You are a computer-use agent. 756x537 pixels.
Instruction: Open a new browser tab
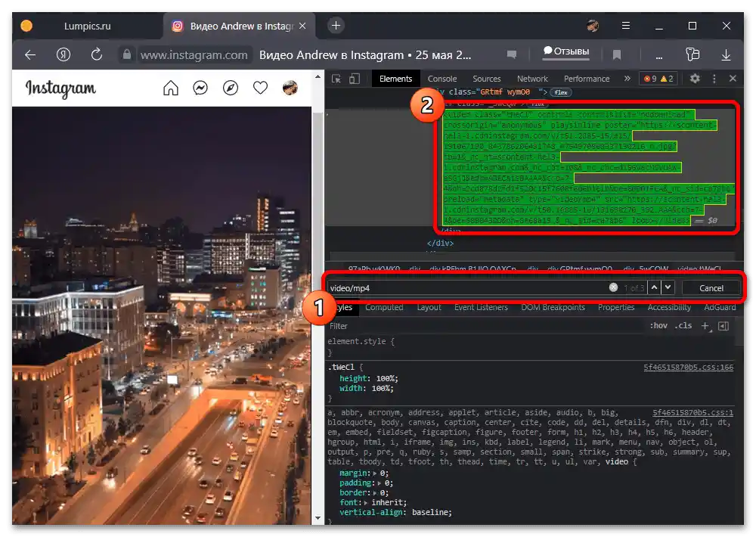coord(336,25)
